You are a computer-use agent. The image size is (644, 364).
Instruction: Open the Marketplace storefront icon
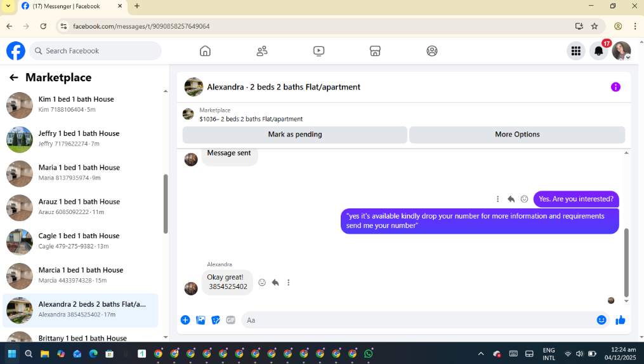click(375, 51)
